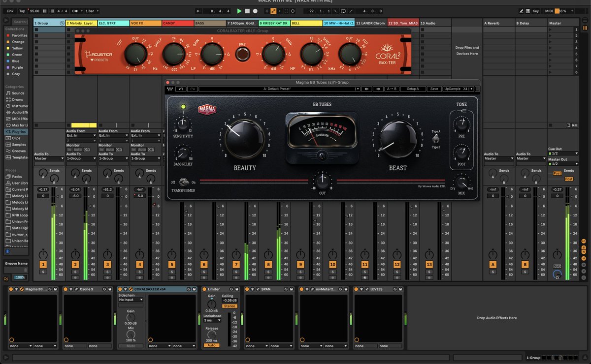Select the BELL track header

point(306,23)
